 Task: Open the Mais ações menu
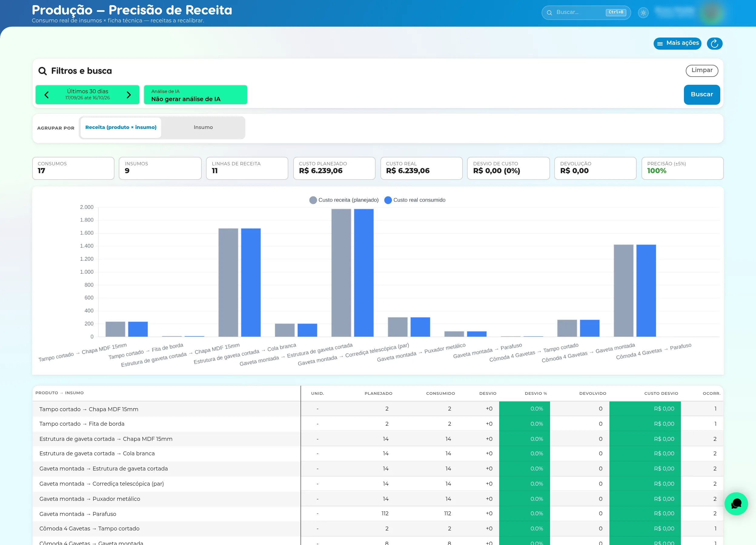click(677, 43)
